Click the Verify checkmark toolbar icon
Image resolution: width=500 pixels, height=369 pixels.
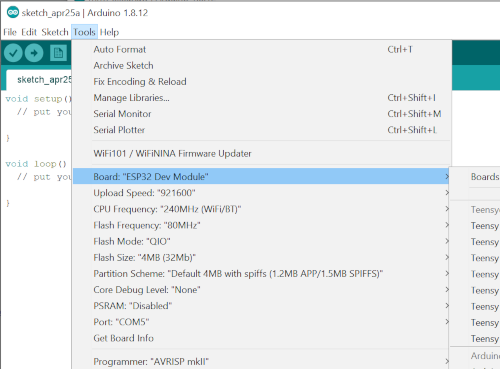(13, 53)
